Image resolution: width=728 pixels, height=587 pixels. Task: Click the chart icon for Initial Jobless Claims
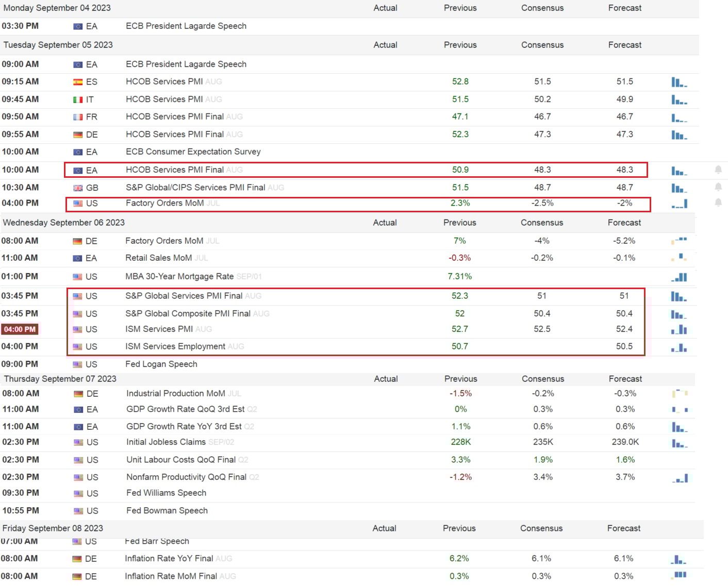tap(679, 443)
